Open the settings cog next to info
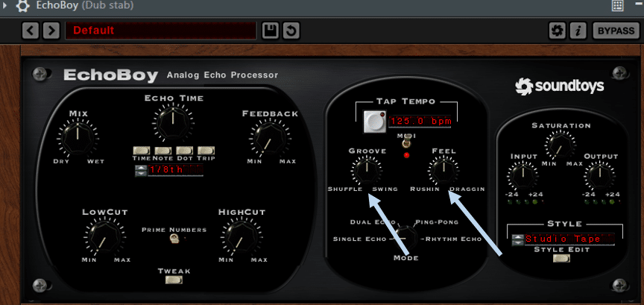Screen dimensions: 644x305 (x=558, y=31)
